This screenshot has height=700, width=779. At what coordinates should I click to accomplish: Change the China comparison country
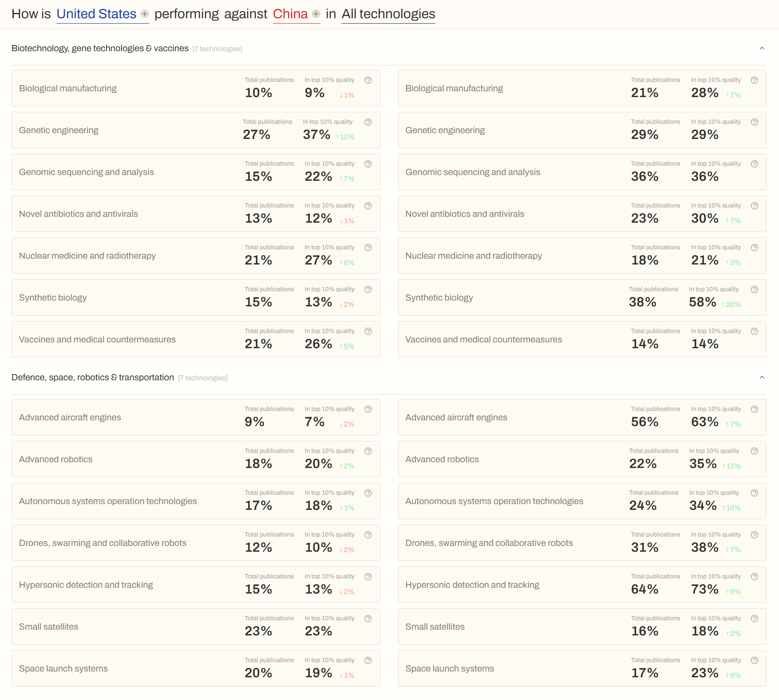coord(290,14)
